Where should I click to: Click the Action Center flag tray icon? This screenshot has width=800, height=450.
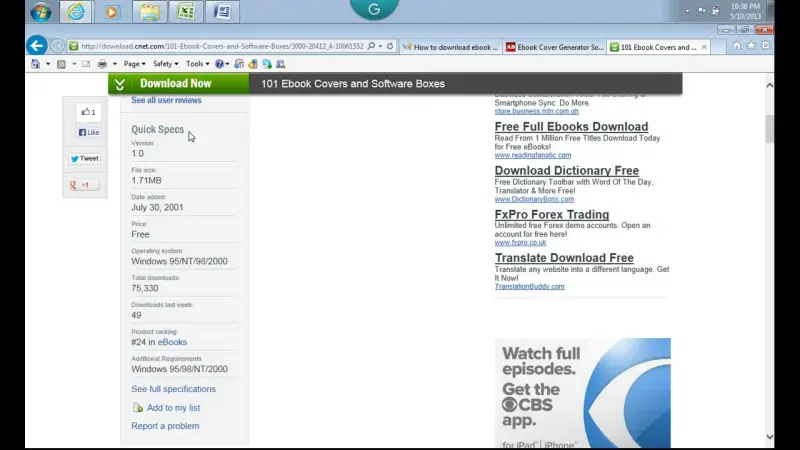pos(702,10)
